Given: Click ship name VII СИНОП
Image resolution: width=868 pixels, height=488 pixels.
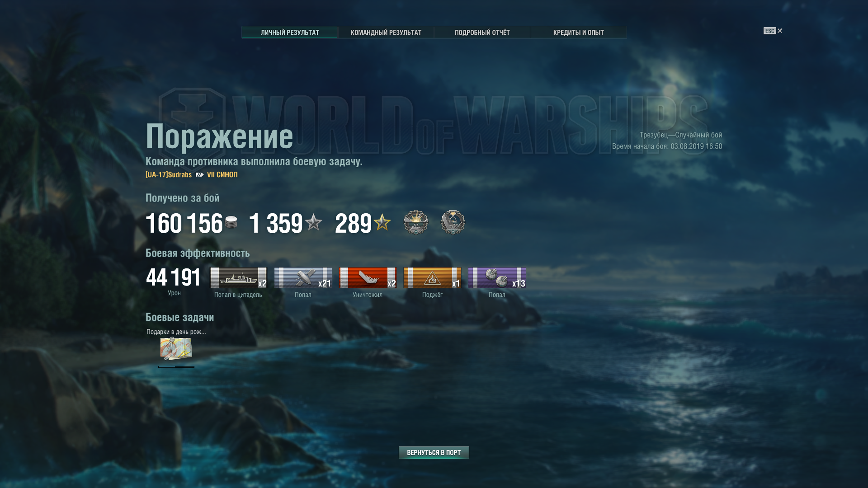Looking at the screenshot, I should tap(222, 174).
